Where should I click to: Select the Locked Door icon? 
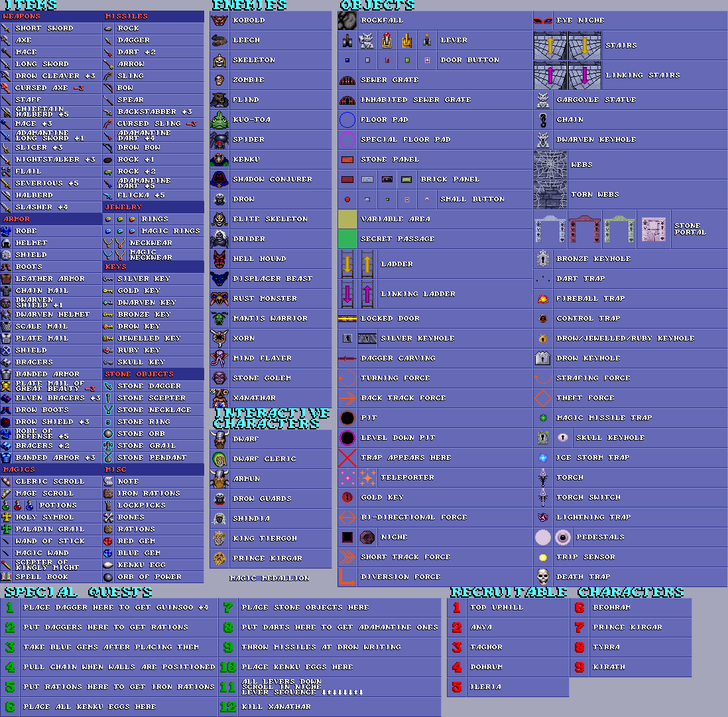pyautogui.click(x=347, y=319)
